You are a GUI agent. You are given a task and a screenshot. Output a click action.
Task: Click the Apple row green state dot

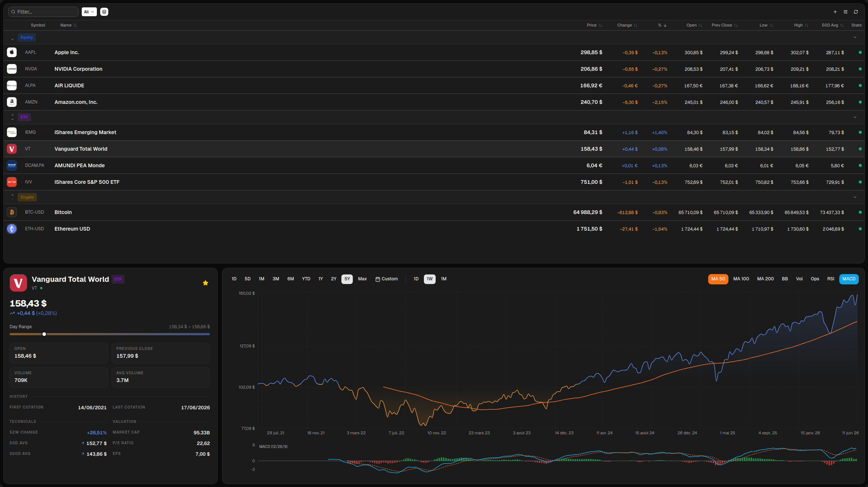click(860, 52)
